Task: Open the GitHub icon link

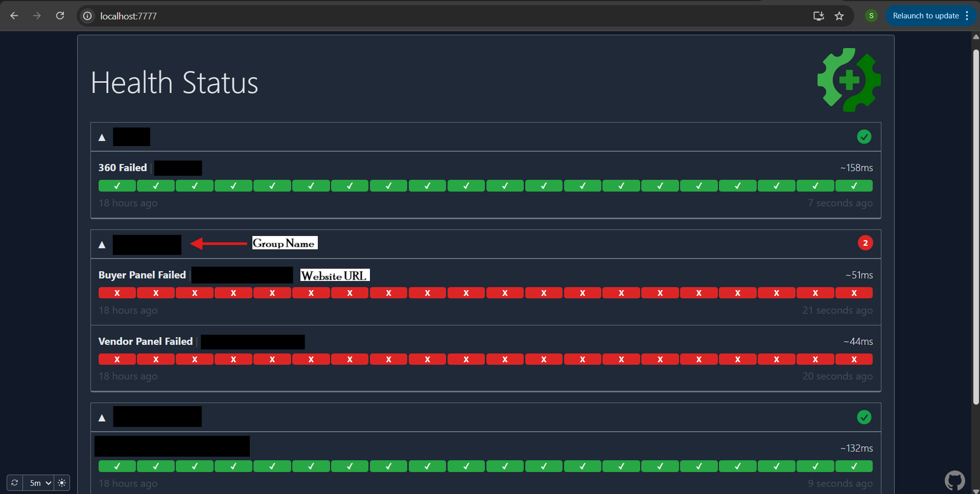Action: point(954,481)
